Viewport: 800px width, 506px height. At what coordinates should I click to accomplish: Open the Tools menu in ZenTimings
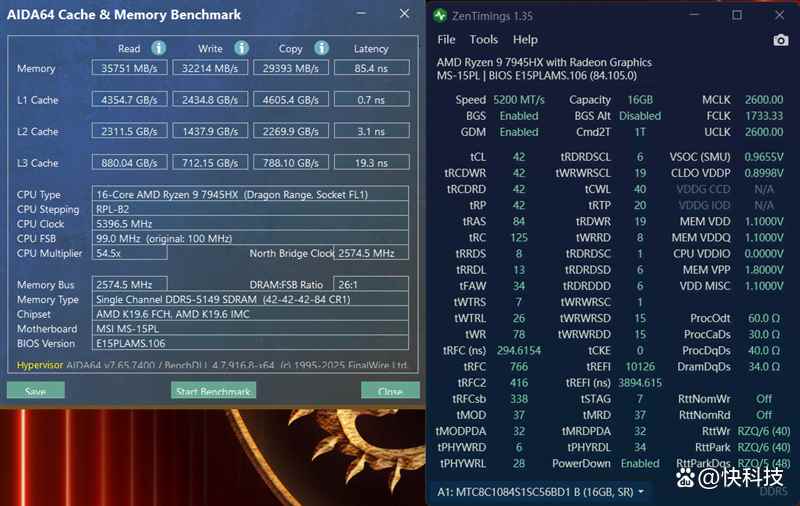click(483, 40)
